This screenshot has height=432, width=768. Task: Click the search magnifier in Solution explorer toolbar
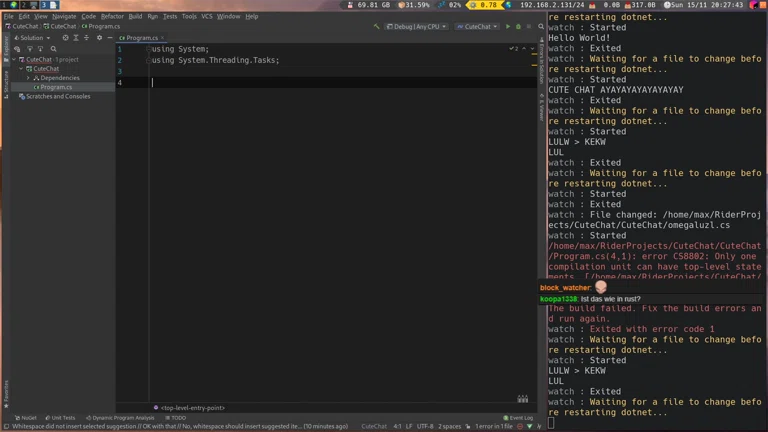[x=53, y=49]
